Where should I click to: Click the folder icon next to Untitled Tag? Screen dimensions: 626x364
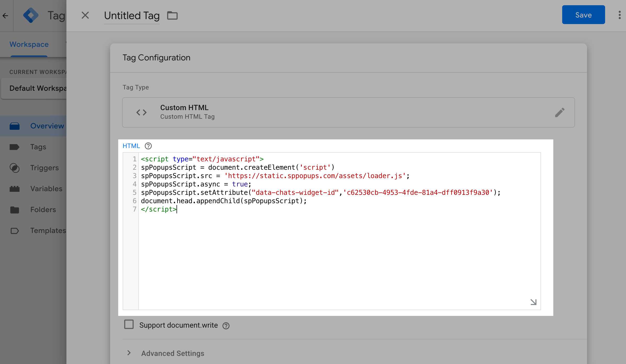click(172, 16)
